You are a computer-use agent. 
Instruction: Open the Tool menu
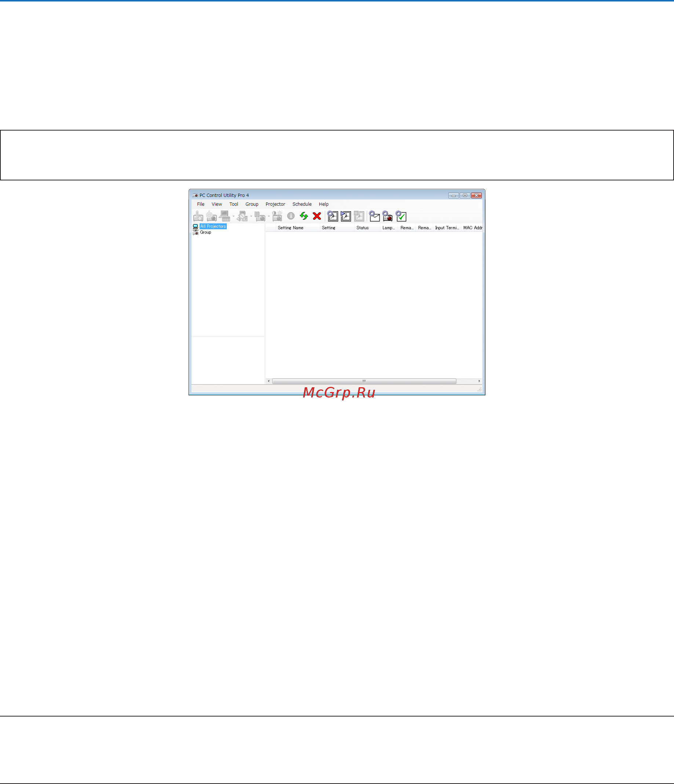click(234, 204)
